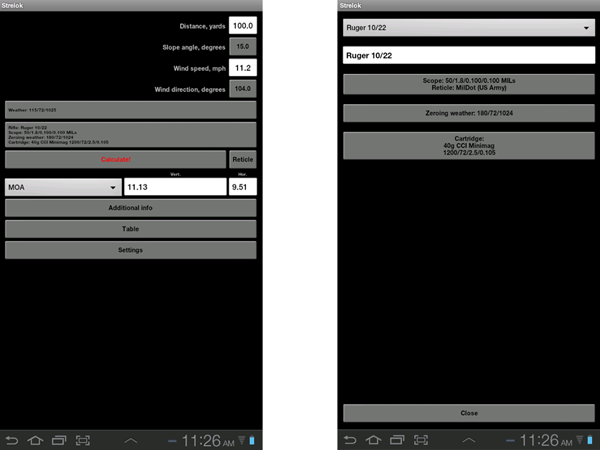Select the vertical correction field showing 11.13
The width and height of the screenshot is (600, 450).
click(x=175, y=187)
